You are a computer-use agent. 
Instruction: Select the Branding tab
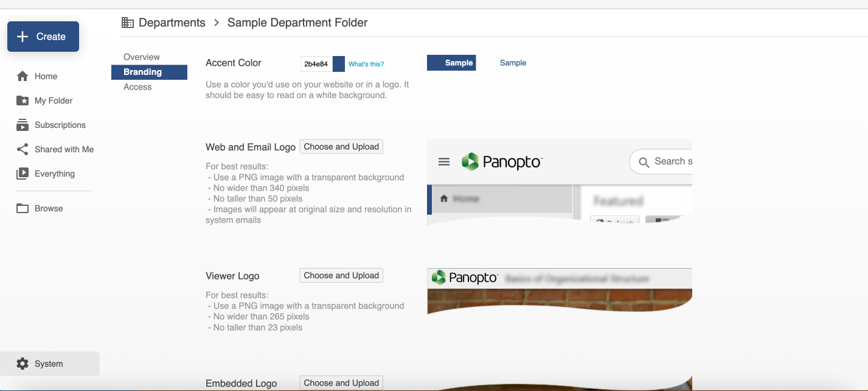(x=149, y=72)
